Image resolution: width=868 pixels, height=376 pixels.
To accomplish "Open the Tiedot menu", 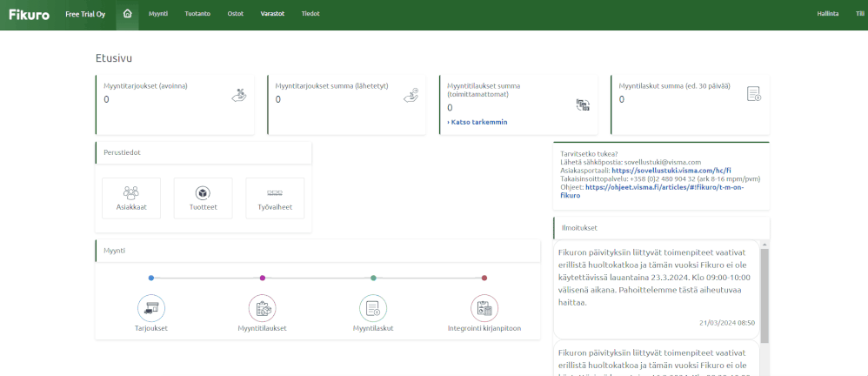I will pos(310,14).
